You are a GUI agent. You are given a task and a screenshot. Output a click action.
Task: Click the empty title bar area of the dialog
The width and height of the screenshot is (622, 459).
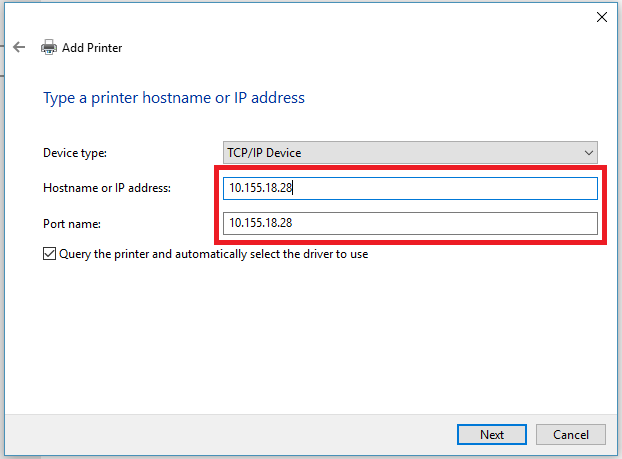pos(300,17)
